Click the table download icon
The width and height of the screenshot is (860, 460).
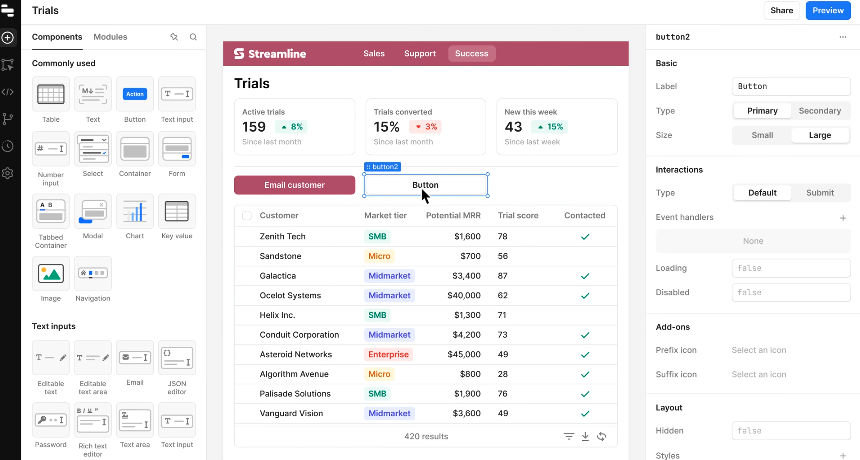(585, 436)
